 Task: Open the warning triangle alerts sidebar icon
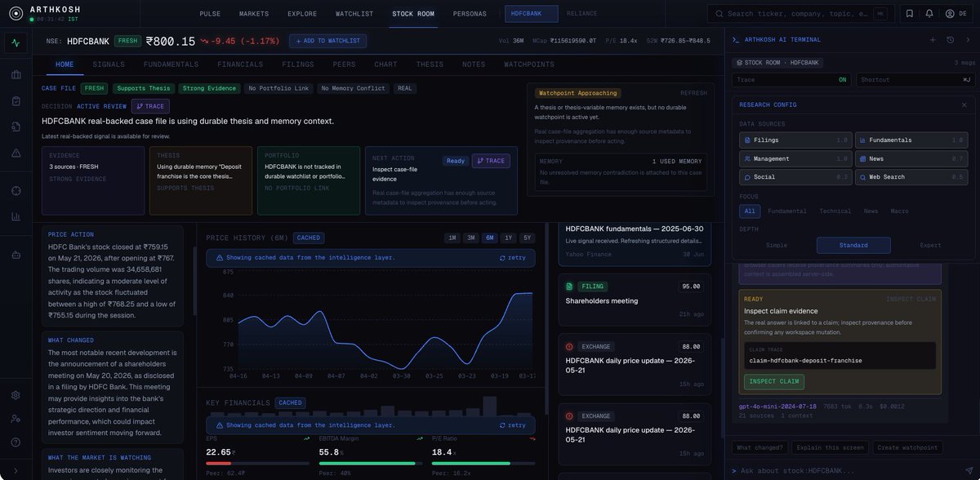[16, 153]
